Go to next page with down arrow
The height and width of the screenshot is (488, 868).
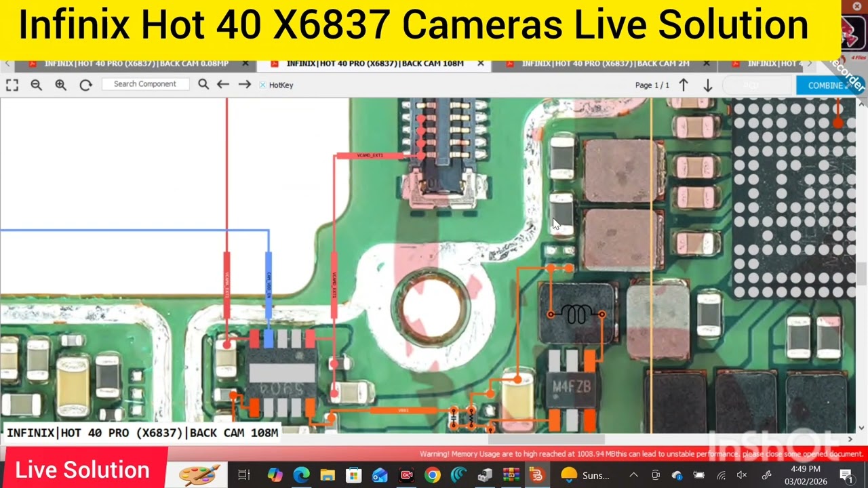(707, 85)
